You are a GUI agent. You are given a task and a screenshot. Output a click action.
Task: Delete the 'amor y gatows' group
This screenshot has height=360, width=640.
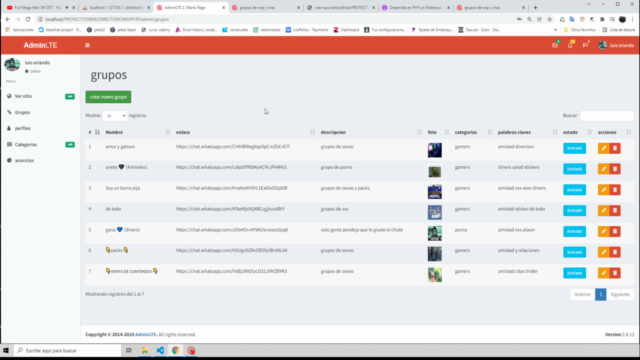point(615,148)
